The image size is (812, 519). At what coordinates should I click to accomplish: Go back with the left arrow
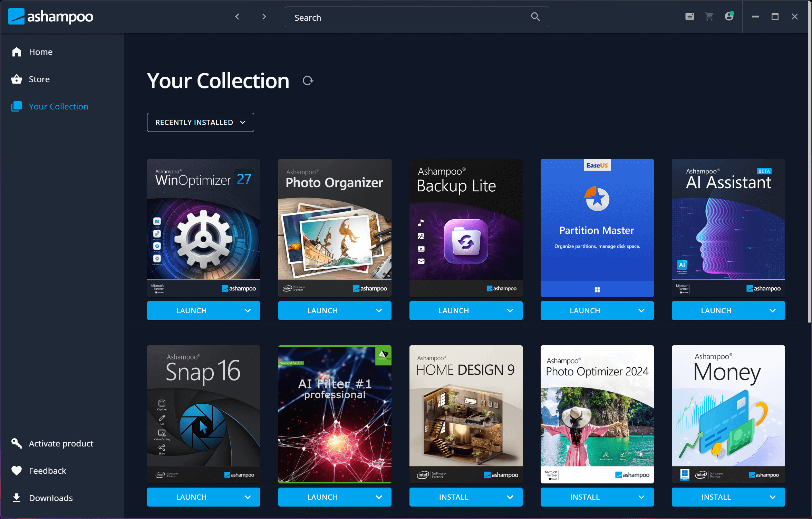[237, 17]
